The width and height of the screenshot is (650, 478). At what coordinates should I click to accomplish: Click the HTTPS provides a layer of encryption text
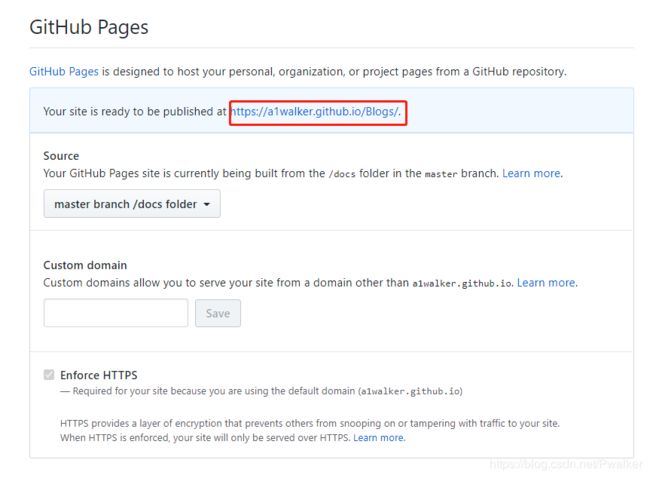click(x=310, y=424)
